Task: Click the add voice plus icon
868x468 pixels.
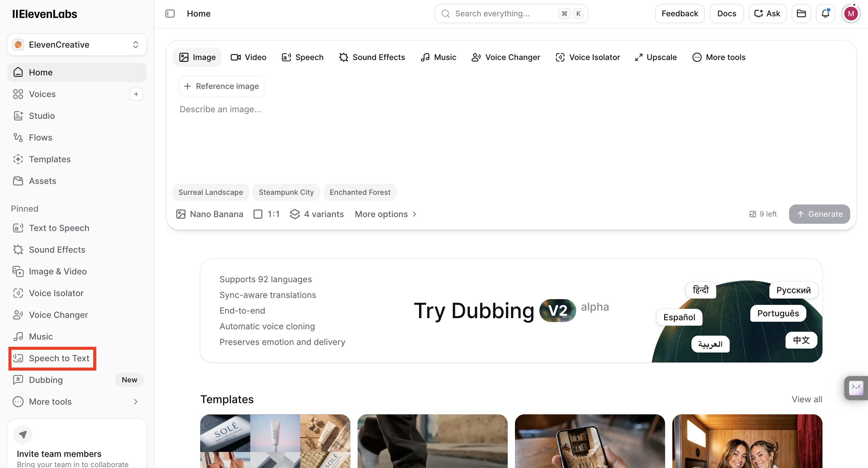Action: [136, 94]
